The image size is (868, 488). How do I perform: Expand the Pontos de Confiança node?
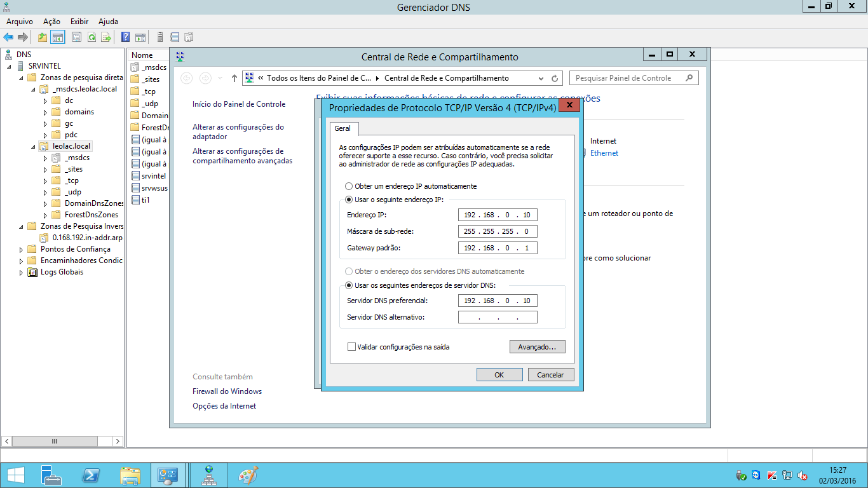coord(22,249)
